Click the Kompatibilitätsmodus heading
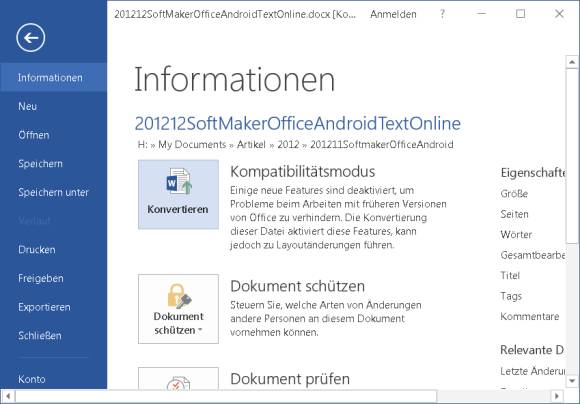The image size is (580, 404). pos(303,172)
